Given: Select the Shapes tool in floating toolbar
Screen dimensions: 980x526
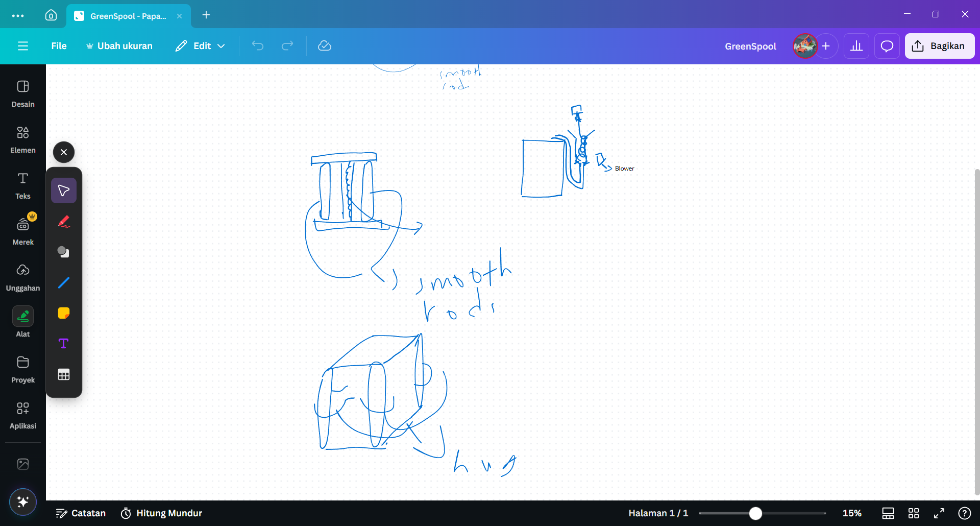Looking at the screenshot, I should (64, 252).
